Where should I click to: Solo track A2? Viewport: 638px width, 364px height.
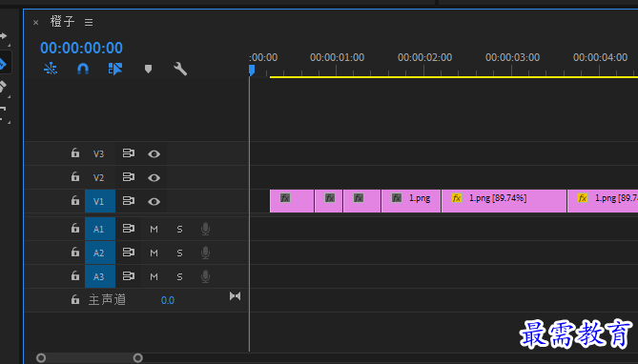179,253
